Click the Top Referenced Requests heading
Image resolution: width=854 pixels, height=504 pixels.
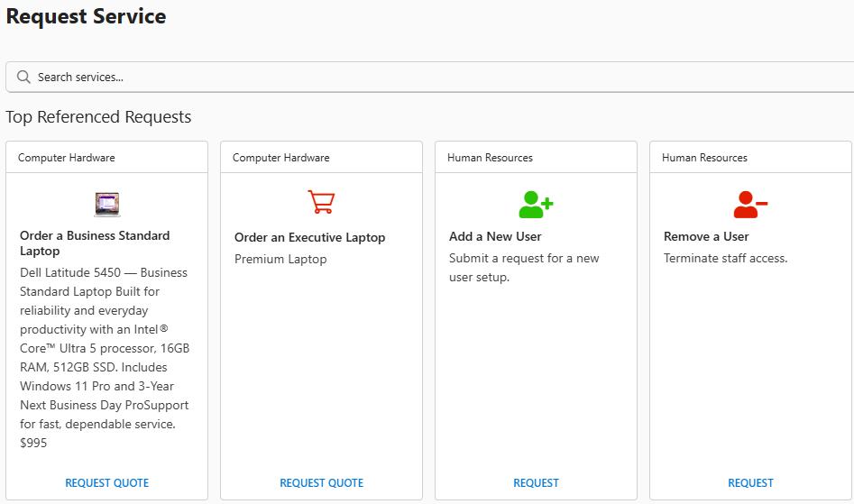(98, 117)
